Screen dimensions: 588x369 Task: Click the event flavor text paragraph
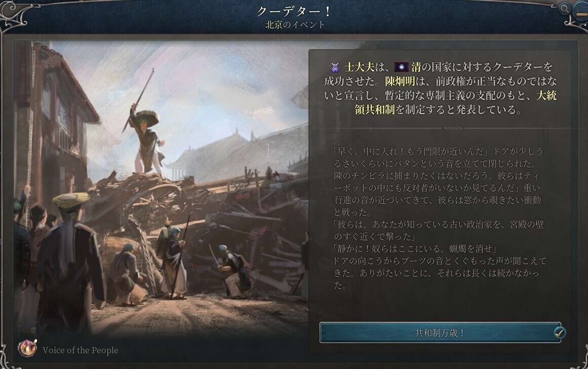[x=440, y=218]
